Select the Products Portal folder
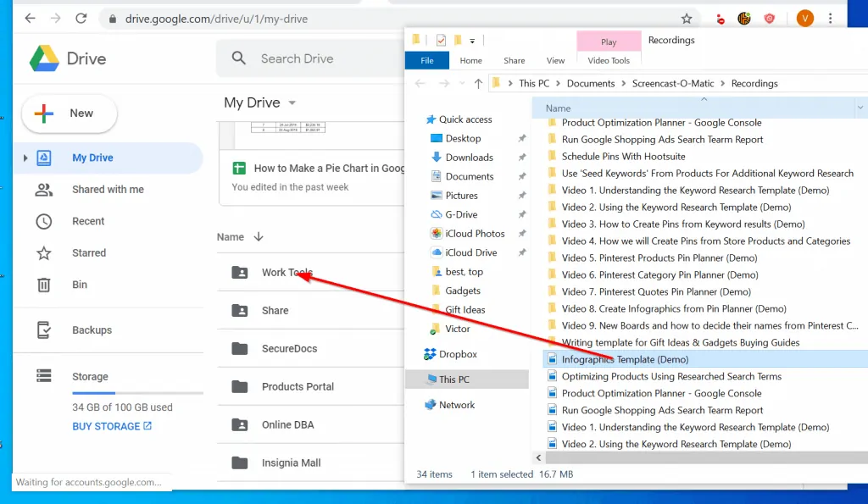Image resolution: width=868 pixels, height=504 pixels. (x=310, y=387)
